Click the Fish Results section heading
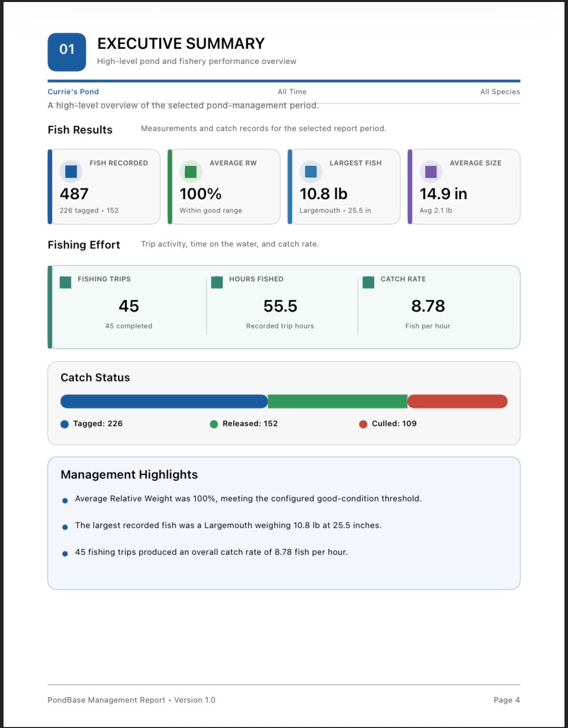 click(x=80, y=130)
